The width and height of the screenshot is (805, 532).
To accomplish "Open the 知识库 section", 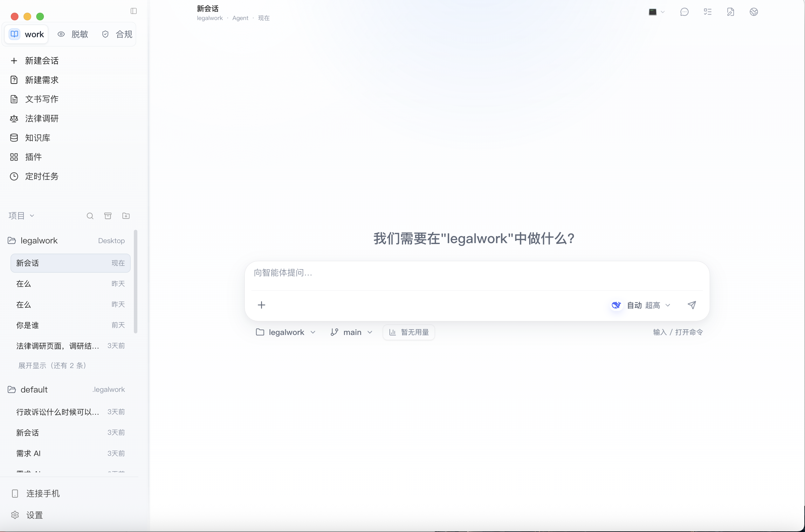I will (x=37, y=138).
